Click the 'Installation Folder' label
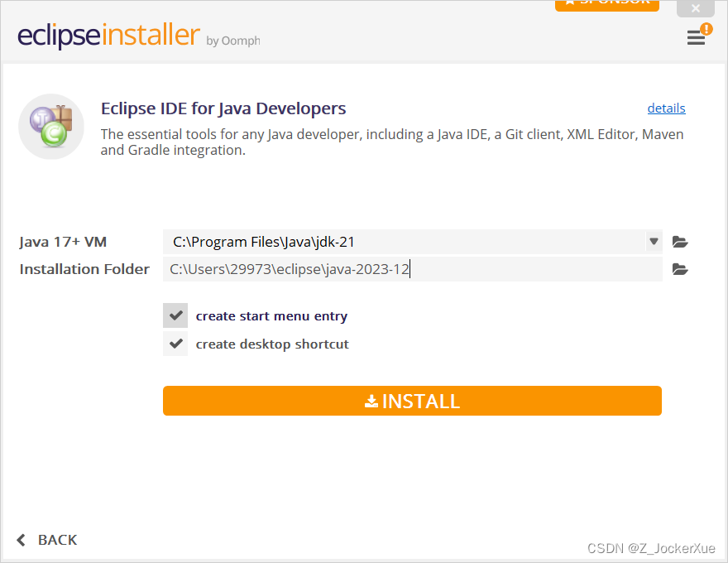728x563 pixels. [x=84, y=269]
